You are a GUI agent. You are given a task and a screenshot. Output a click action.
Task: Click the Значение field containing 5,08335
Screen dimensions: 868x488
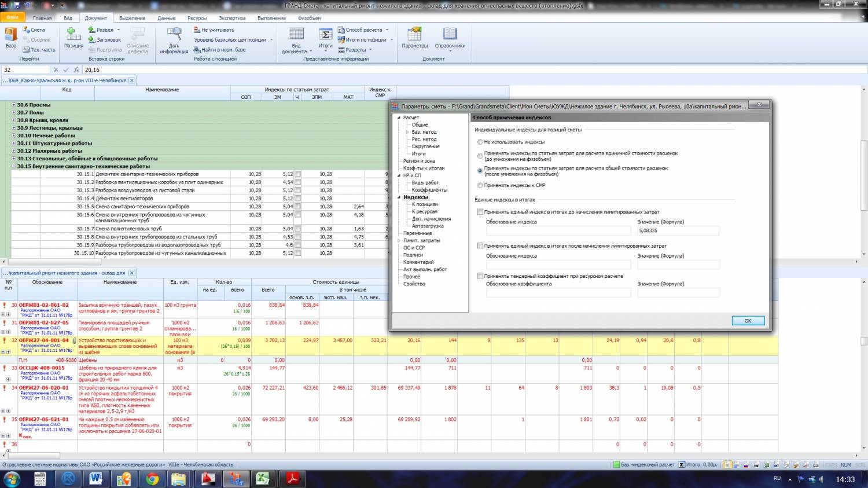(678, 230)
